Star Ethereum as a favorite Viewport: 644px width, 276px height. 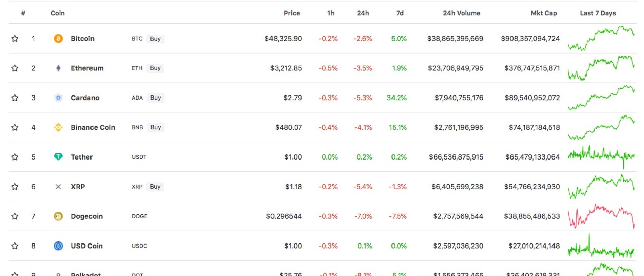(15, 68)
